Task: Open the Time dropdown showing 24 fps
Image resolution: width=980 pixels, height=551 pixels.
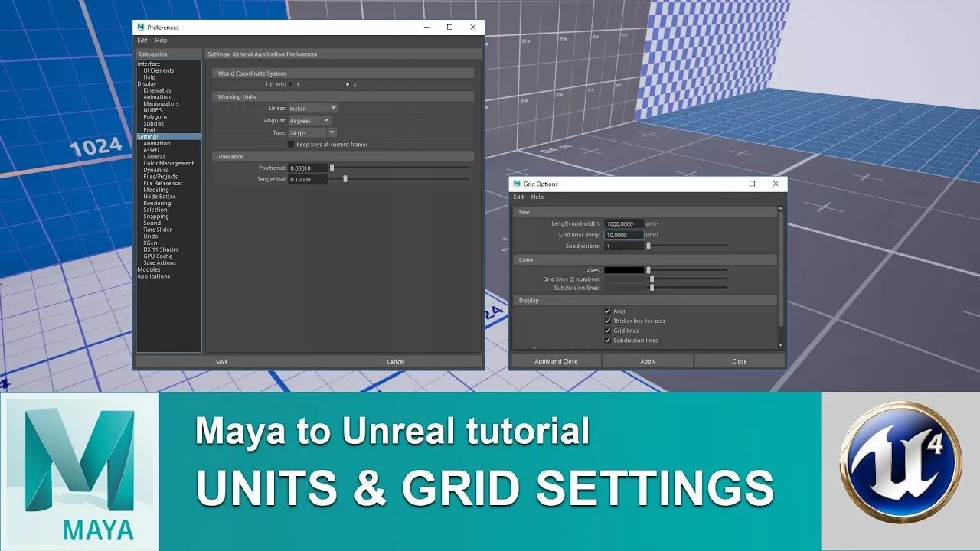Action: 312,132
